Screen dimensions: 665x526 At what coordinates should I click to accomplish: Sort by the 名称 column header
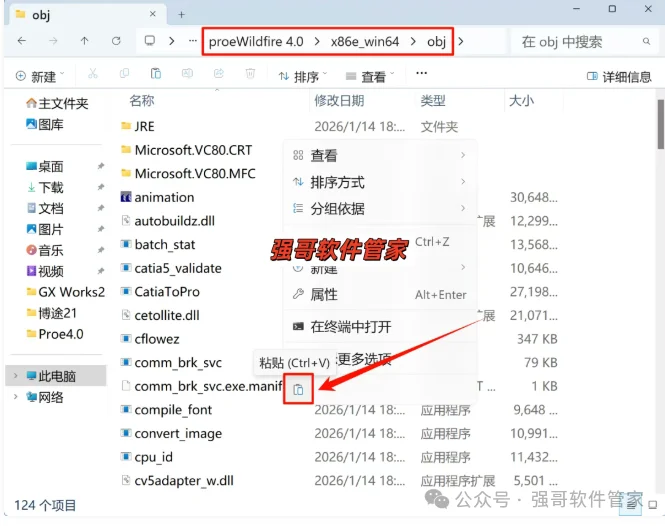coord(142,101)
